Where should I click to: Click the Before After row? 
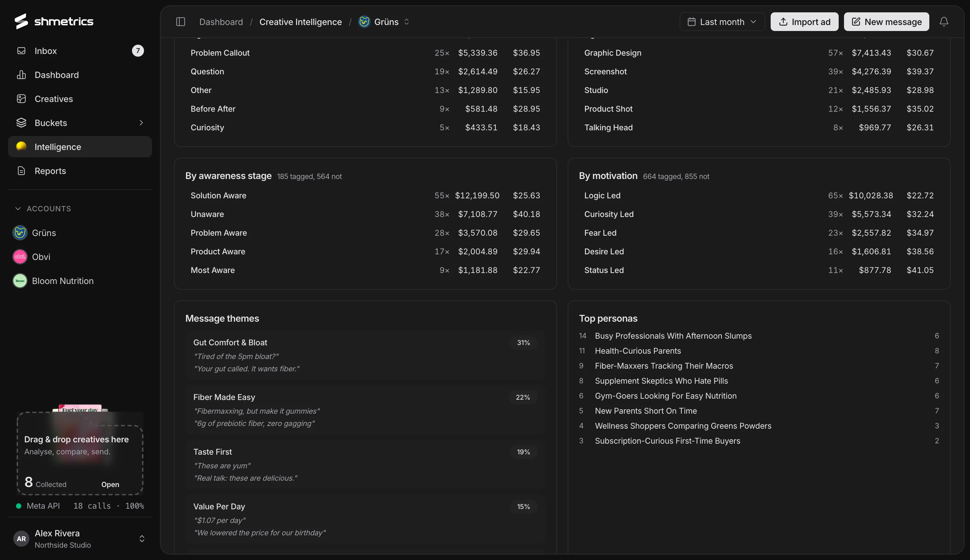tap(365, 108)
